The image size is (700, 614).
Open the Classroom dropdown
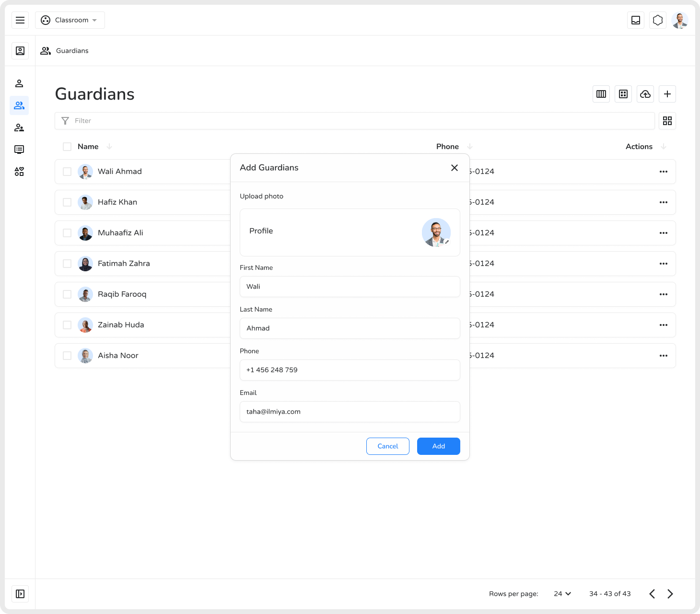click(70, 20)
